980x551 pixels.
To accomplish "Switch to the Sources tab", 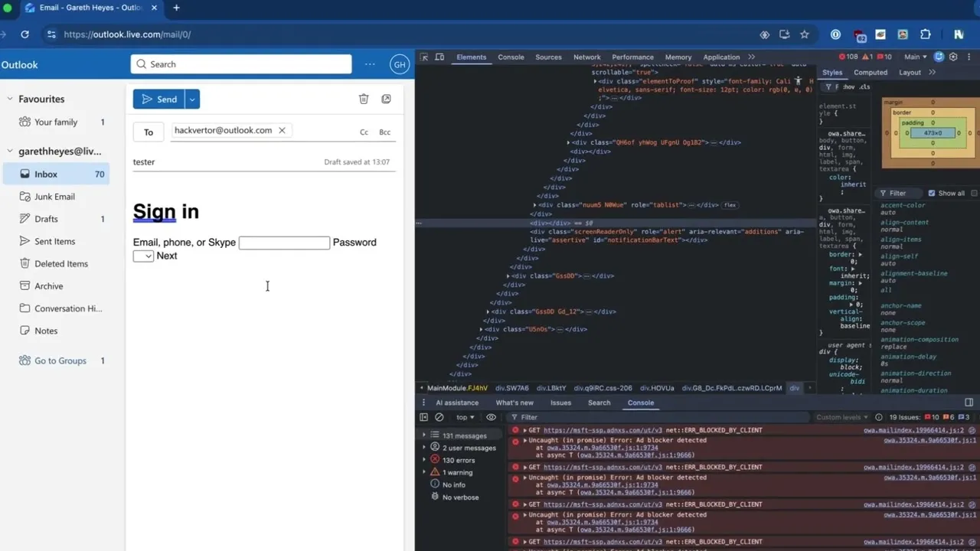I will (548, 57).
